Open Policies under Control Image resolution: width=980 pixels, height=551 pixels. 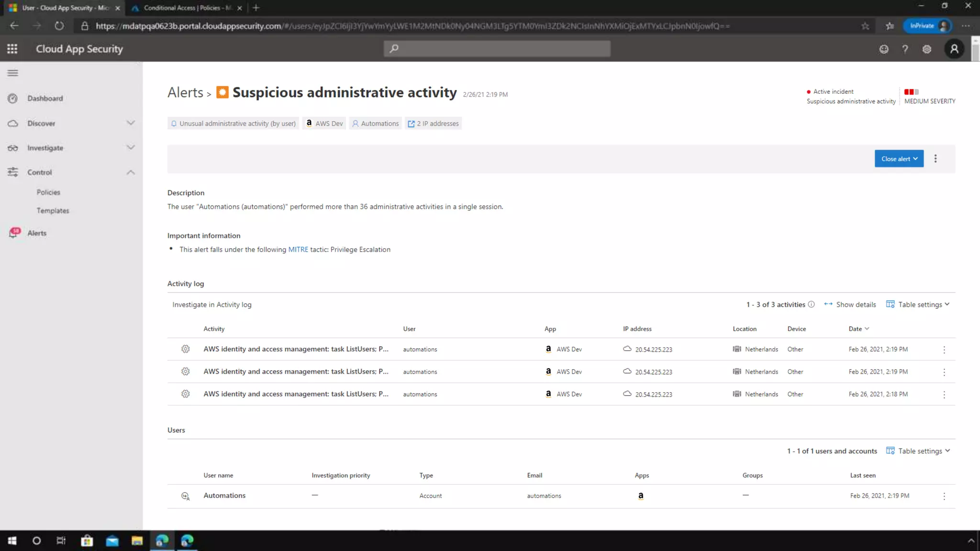pyautogui.click(x=48, y=192)
